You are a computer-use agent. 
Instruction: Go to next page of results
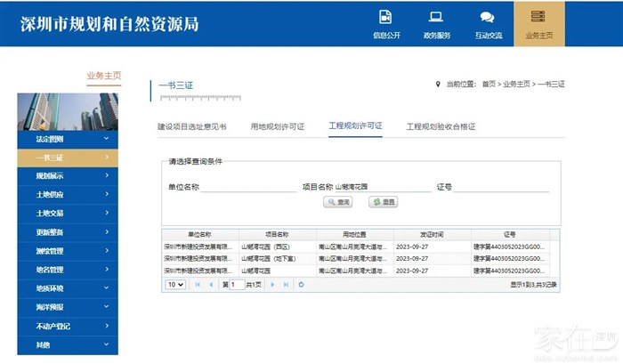coord(271,285)
